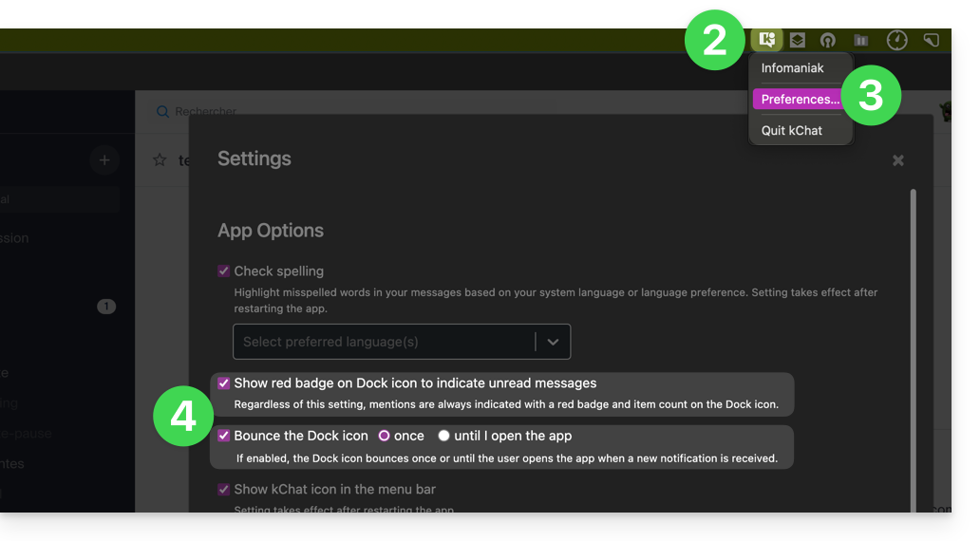980x541 pixels.
Task: Click the star icon beside the channel name
Action: (160, 160)
